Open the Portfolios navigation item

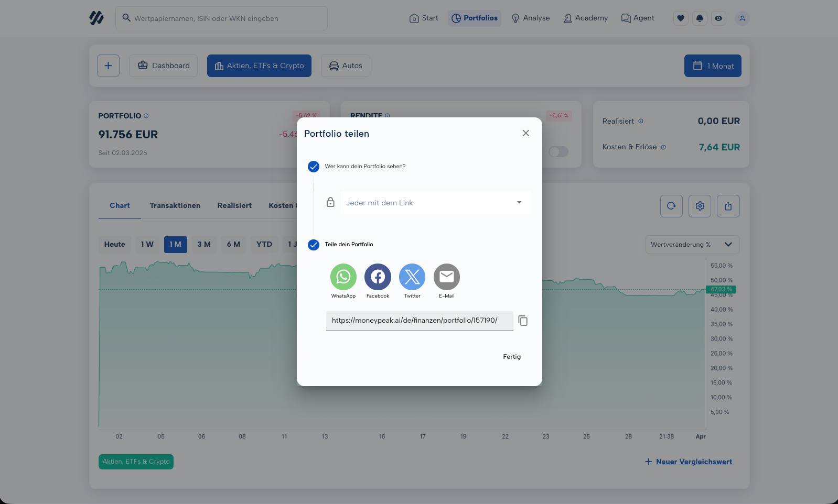point(475,18)
